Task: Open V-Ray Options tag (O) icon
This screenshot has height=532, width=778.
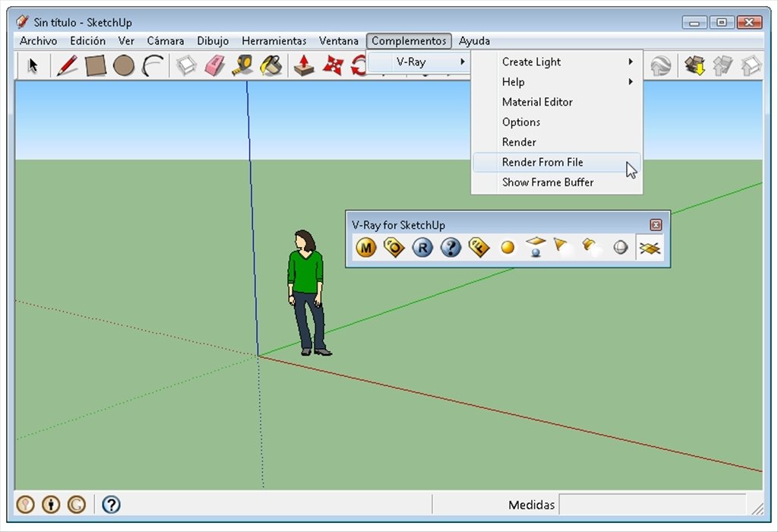Action: tap(394, 247)
